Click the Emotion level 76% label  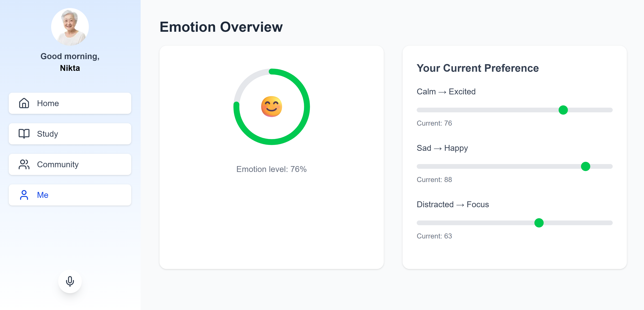pos(272,169)
